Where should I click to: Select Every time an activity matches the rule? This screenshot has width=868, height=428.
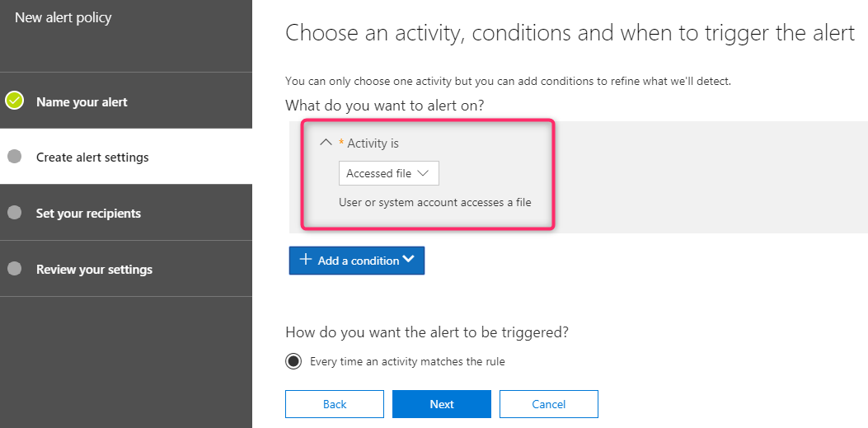click(x=293, y=361)
